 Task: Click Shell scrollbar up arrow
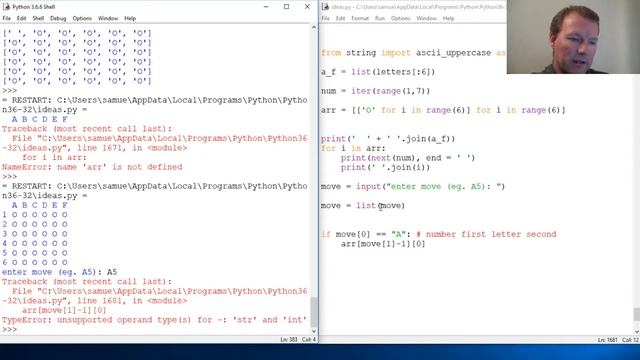(x=313, y=27)
